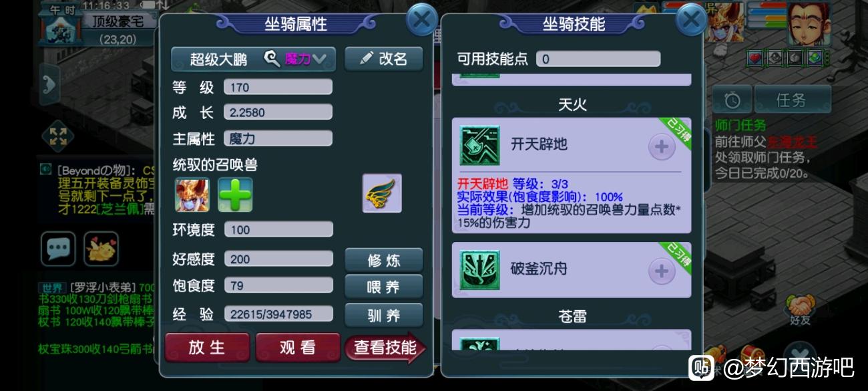
Task: Tap the yellow pet emoji icon
Action: (x=101, y=249)
